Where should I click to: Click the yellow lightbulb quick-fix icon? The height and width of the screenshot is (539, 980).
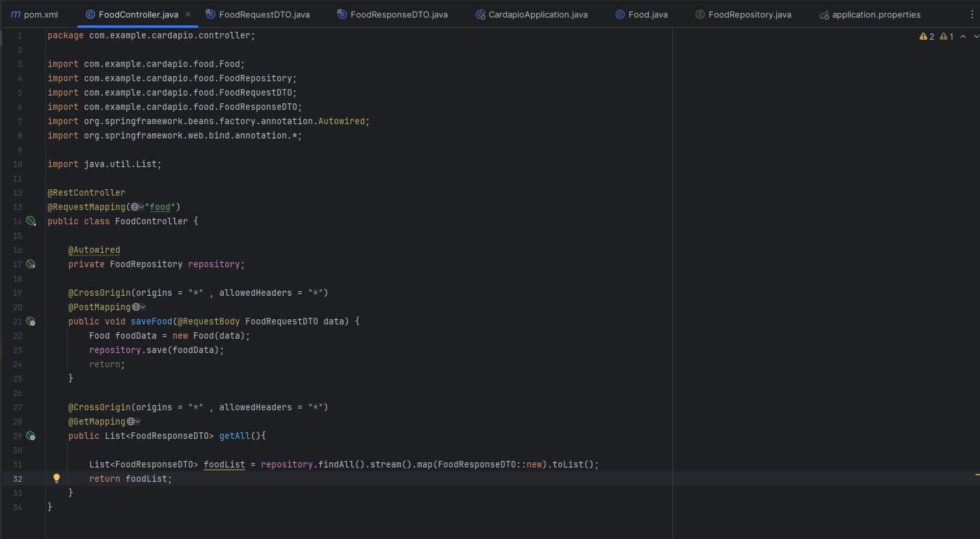tap(57, 479)
